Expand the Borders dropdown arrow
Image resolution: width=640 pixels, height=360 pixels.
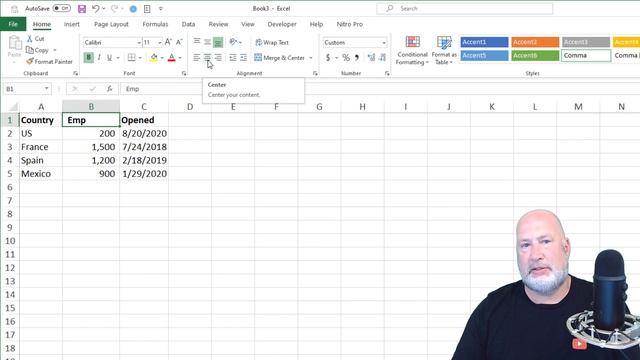140,58
